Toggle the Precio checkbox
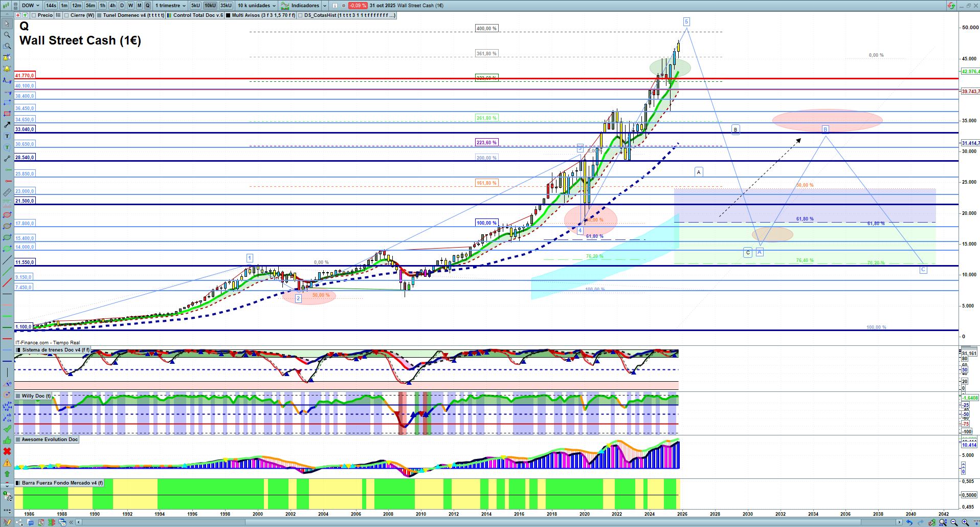Viewport: 980px width, 527px height. 34,15
